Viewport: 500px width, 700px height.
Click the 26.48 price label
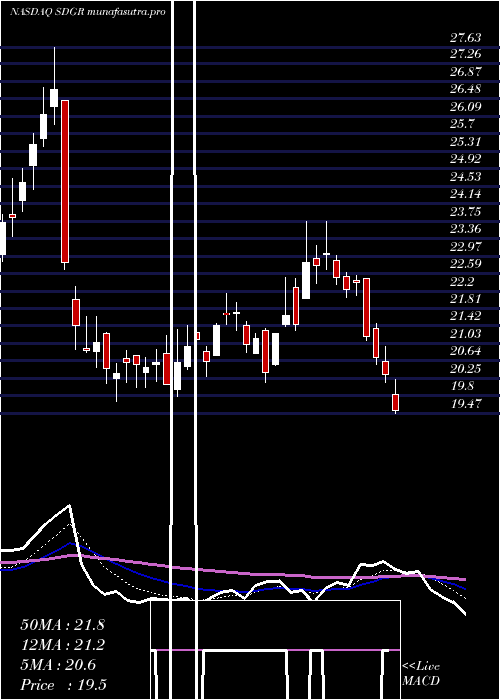pos(466,89)
